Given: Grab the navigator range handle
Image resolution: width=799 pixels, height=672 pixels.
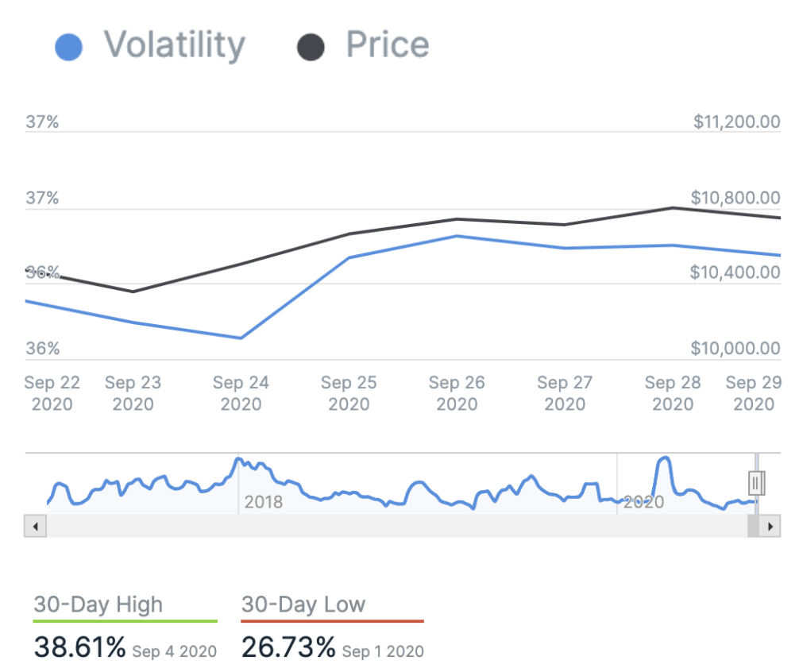Looking at the screenshot, I should pyautogui.click(x=756, y=482).
